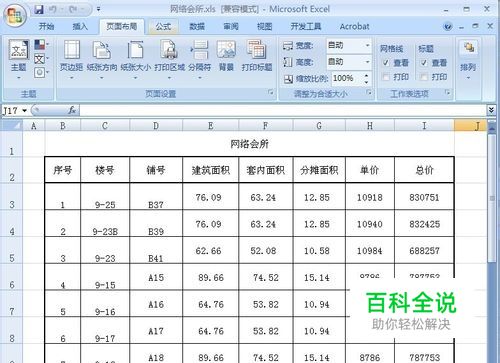
Task: Click in the formula bar input
Action: point(283,110)
